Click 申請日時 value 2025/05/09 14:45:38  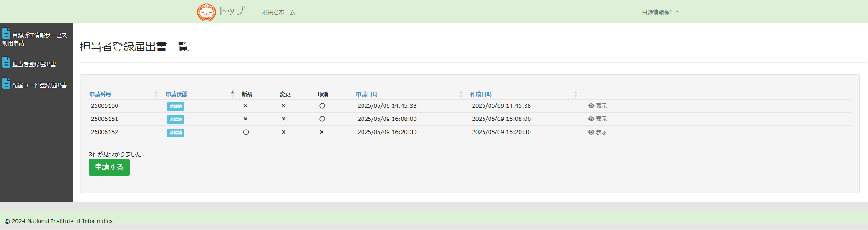click(387, 105)
